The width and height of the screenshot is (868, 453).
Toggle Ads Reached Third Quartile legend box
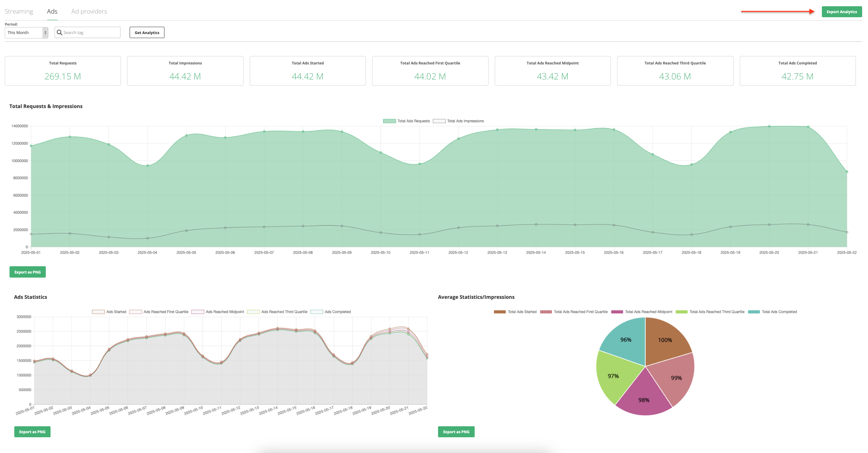pos(253,312)
